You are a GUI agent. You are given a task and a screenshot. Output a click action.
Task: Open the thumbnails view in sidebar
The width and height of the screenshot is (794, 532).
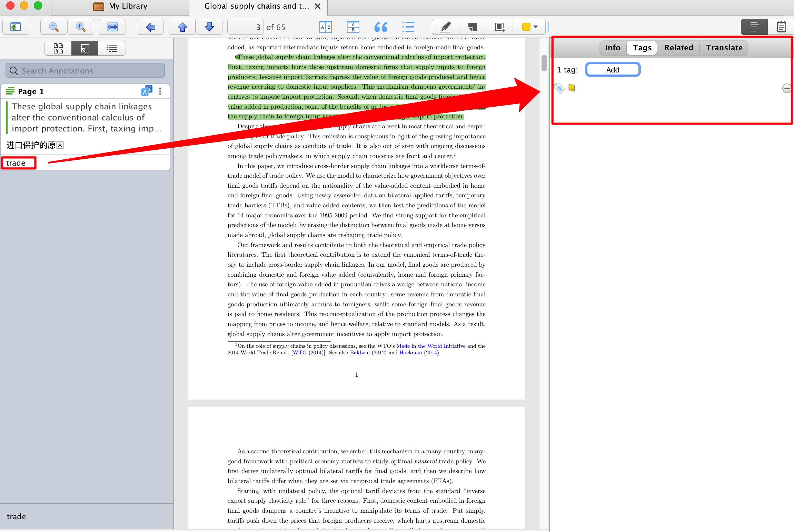[58, 48]
